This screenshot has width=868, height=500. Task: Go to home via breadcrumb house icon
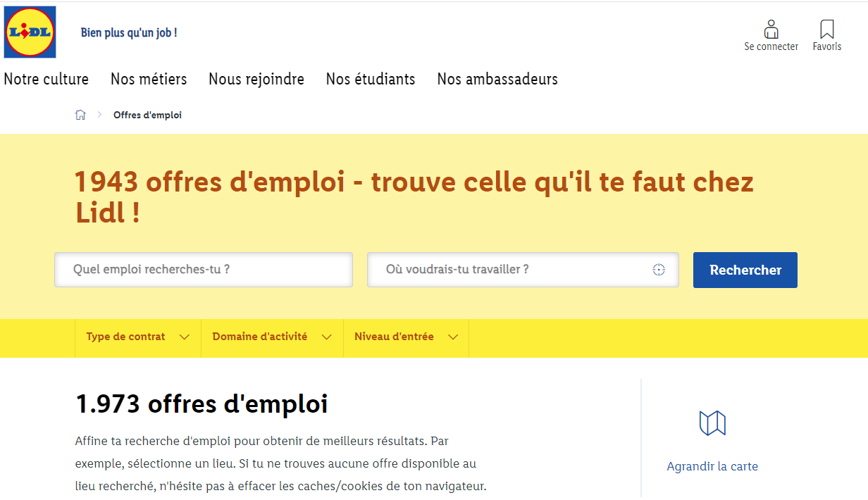click(80, 115)
